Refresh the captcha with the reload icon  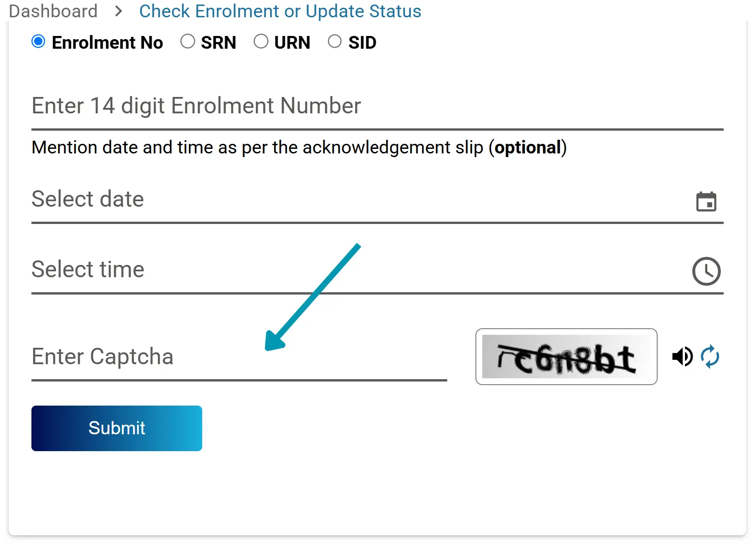point(710,356)
